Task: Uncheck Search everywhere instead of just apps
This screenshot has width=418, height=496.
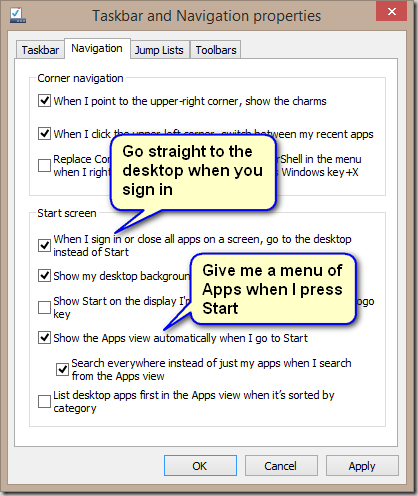Action: point(62,369)
